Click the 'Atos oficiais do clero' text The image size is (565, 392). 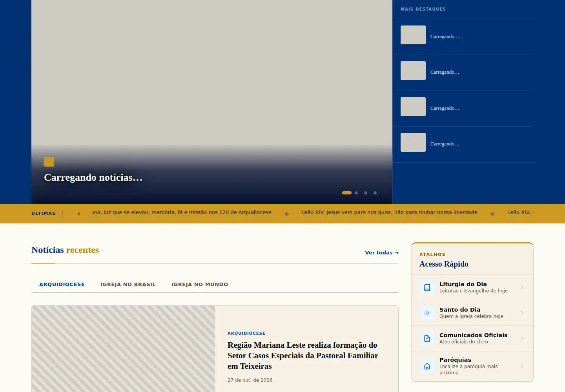[464, 342]
